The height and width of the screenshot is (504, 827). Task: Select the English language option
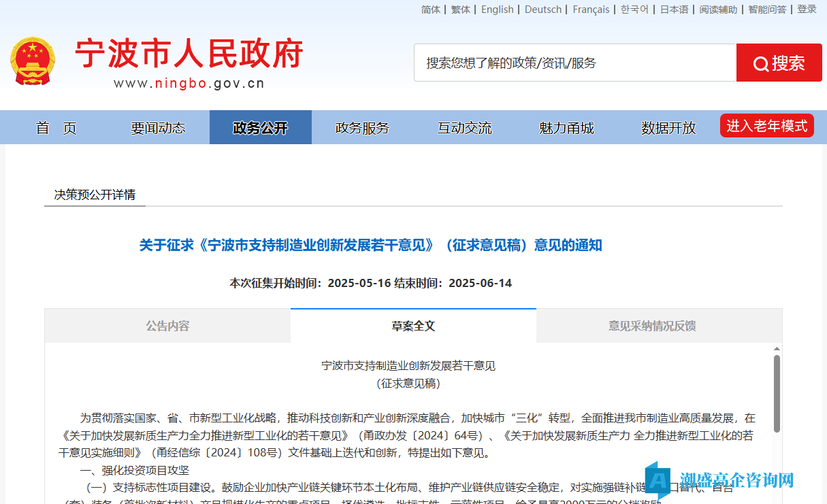click(497, 9)
